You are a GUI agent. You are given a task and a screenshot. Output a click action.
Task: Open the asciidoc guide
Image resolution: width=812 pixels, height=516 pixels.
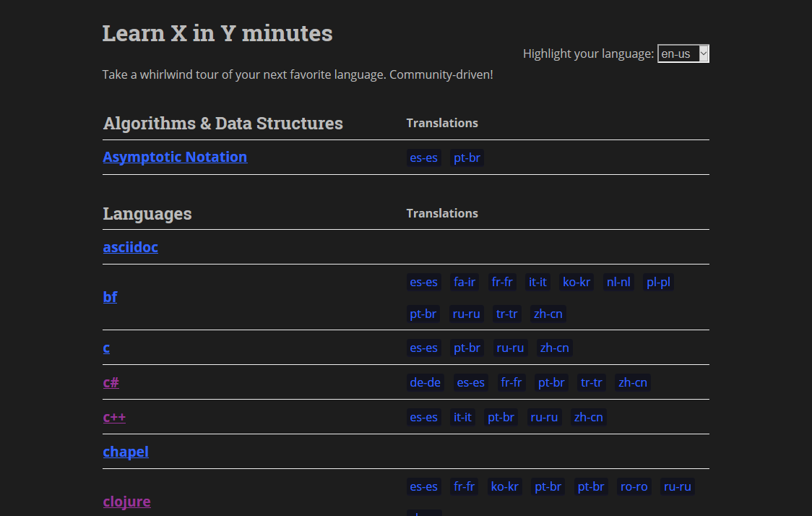click(x=130, y=246)
